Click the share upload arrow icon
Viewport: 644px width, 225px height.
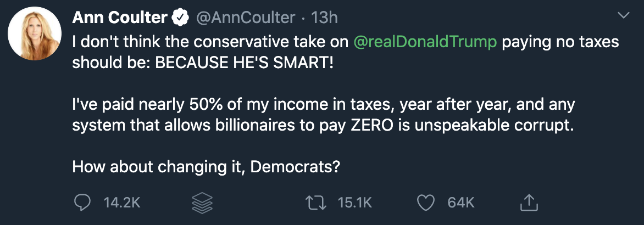[x=527, y=203]
